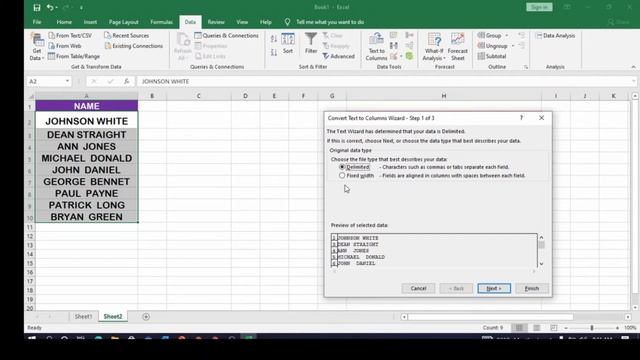This screenshot has width=640, height=360.
Task: Open Outline dialog launcher
Action: (526, 67)
